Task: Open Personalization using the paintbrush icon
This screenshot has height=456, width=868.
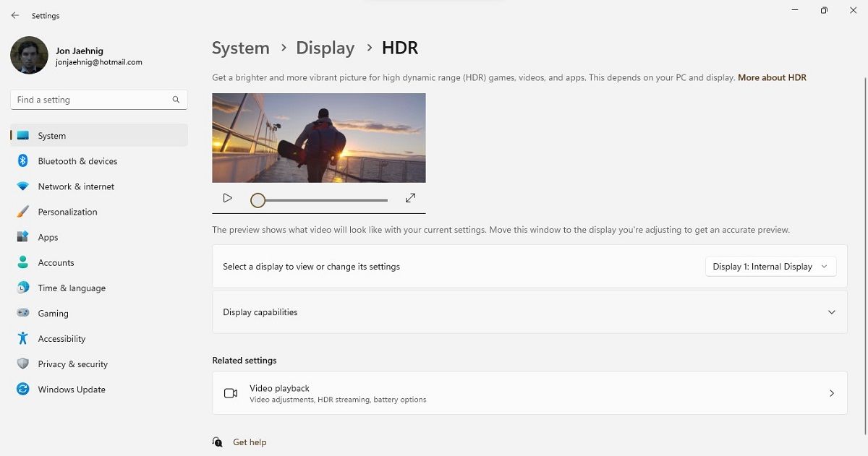Action: coord(22,211)
